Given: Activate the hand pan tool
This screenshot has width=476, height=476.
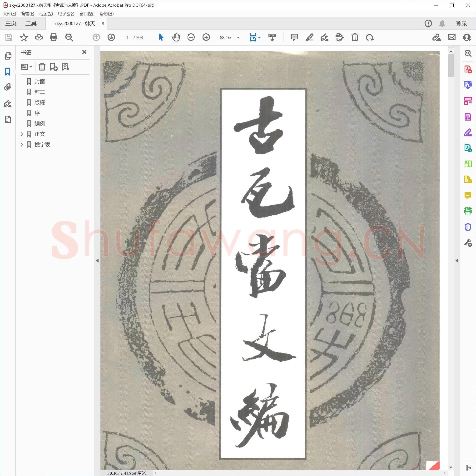Looking at the screenshot, I should [x=176, y=37].
